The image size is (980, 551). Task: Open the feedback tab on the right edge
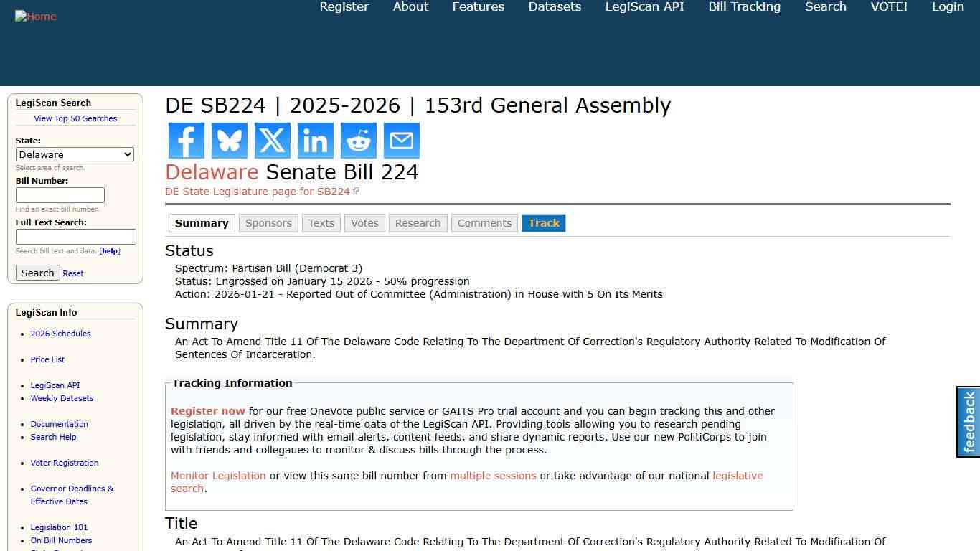[x=969, y=422]
